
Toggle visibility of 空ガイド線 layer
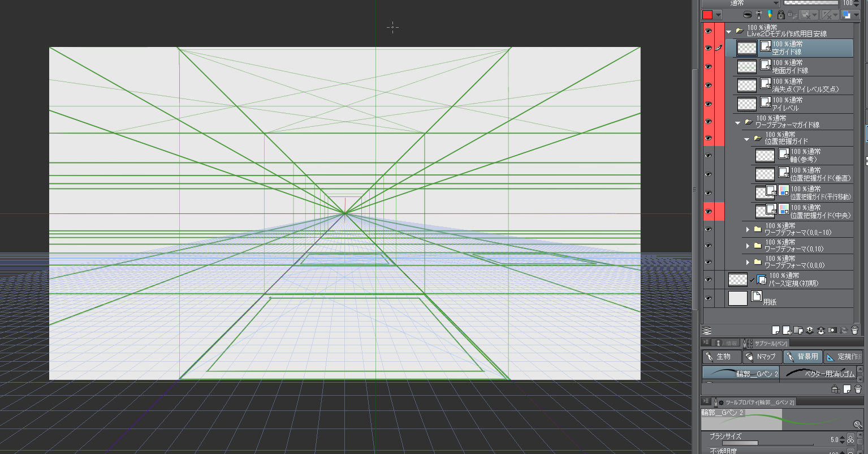[708, 48]
